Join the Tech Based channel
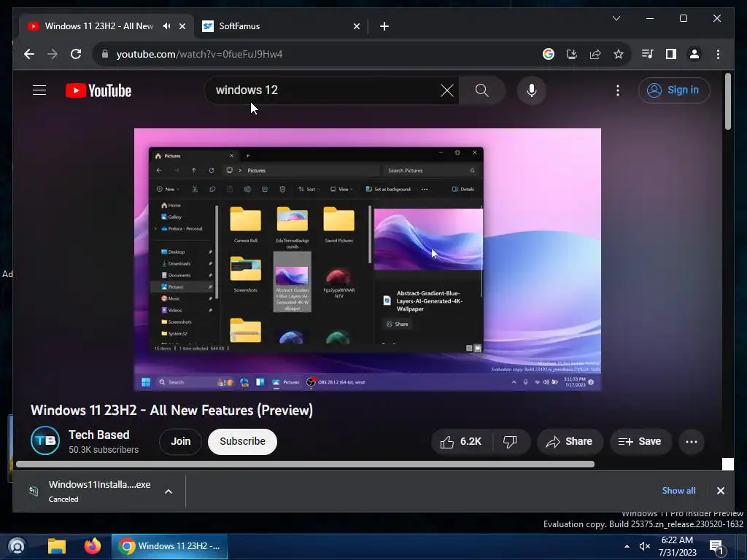747x560 pixels. click(181, 441)
